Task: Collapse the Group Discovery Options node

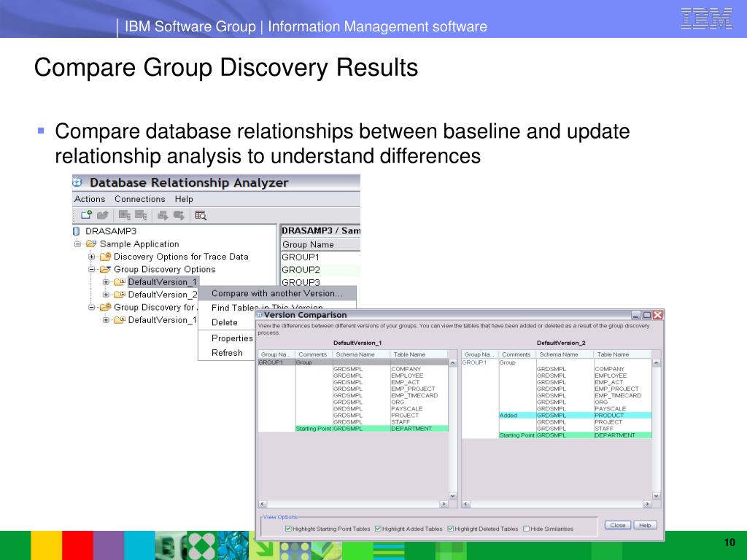Action: click(91, 270)
